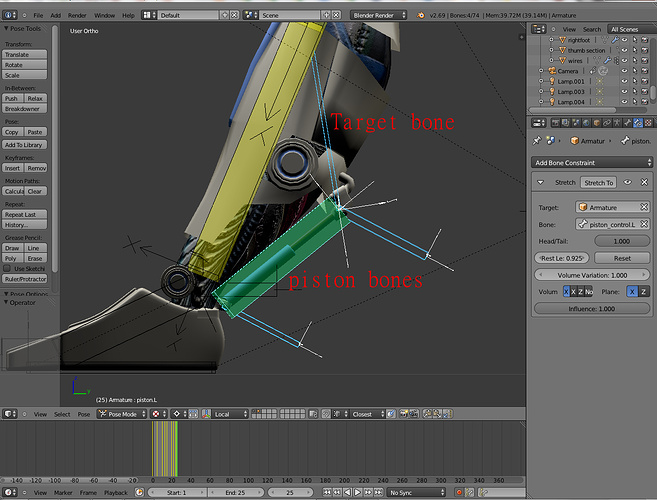Jump to the timeline end frame
Viewport: 657px width, 500px height.
(x=378, y=492)
